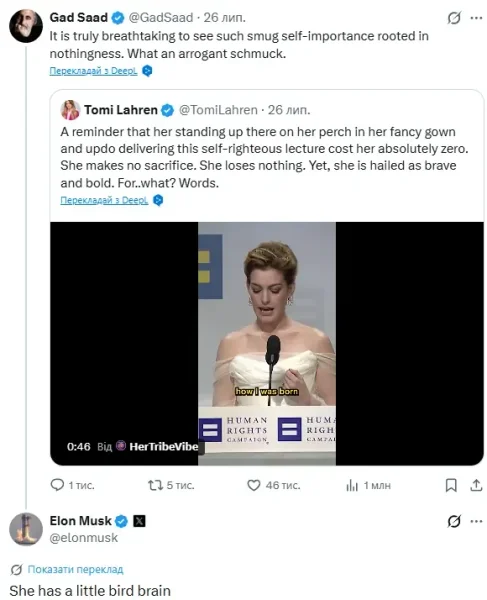Click DeepL translate link in Tomi Lahren quote

click(104, 200)
